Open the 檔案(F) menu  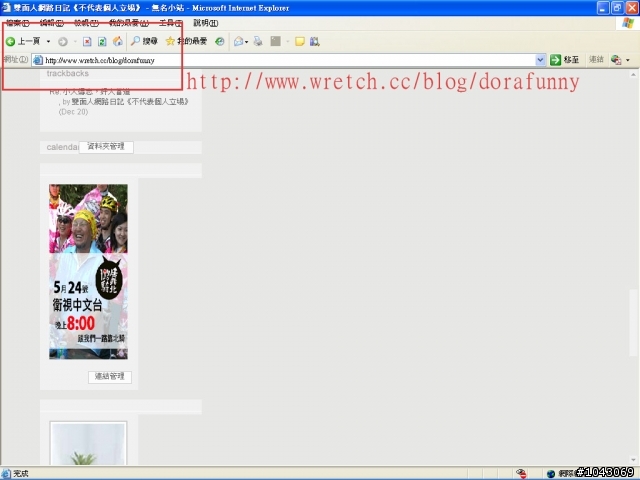pos(18,23)
